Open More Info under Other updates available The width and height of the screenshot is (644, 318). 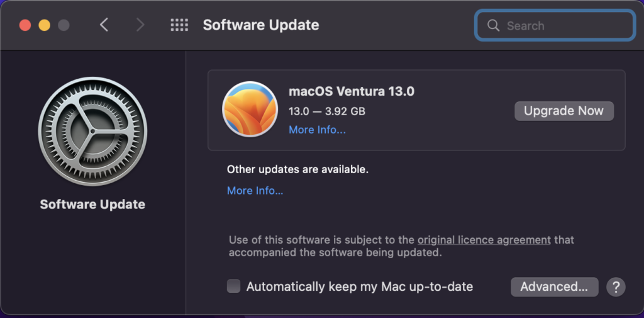pyautogui.click(x=255, y=191)
